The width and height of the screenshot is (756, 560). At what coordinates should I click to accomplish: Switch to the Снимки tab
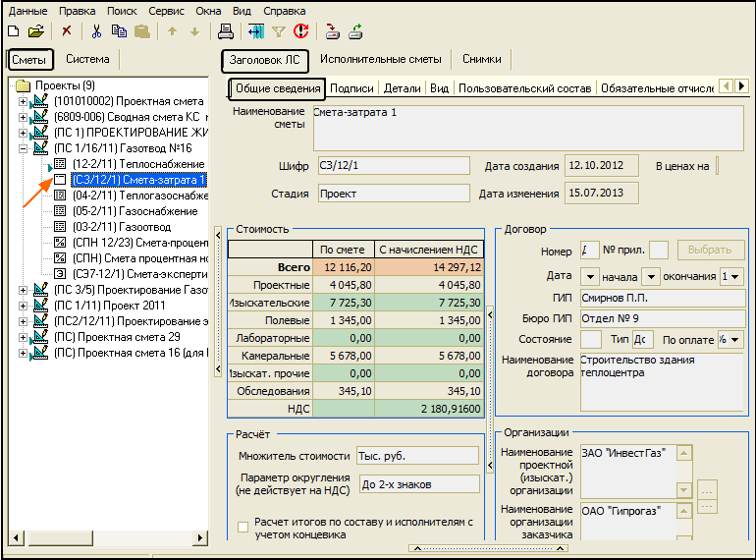482,59
